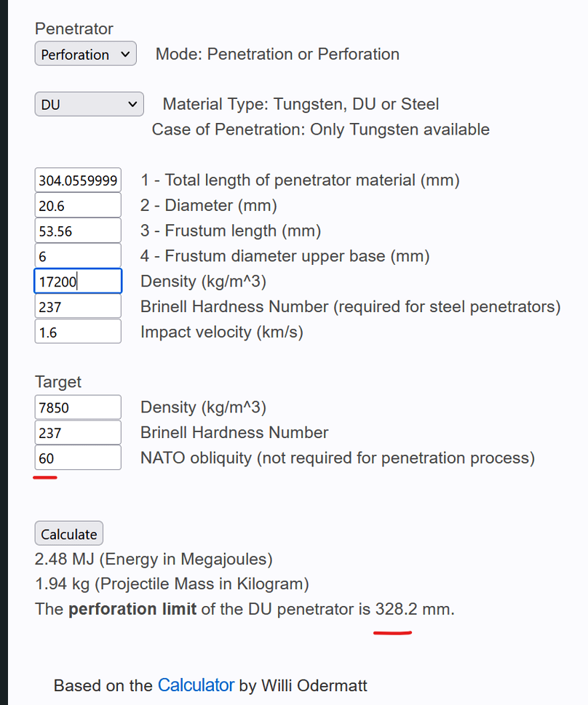Focus the penetrator Diameter (mm) input
The height and width of the screenshot is (705, 588).
point(78,206)
